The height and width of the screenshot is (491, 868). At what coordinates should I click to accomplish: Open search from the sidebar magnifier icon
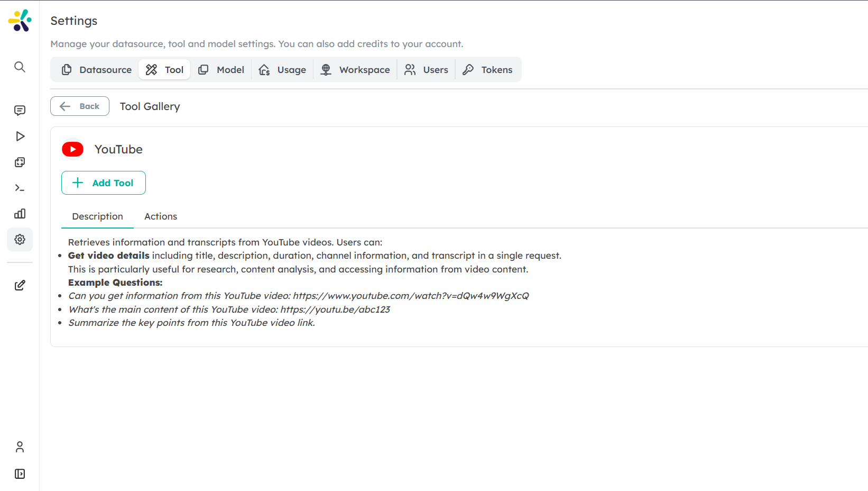[x=20, y=67]
